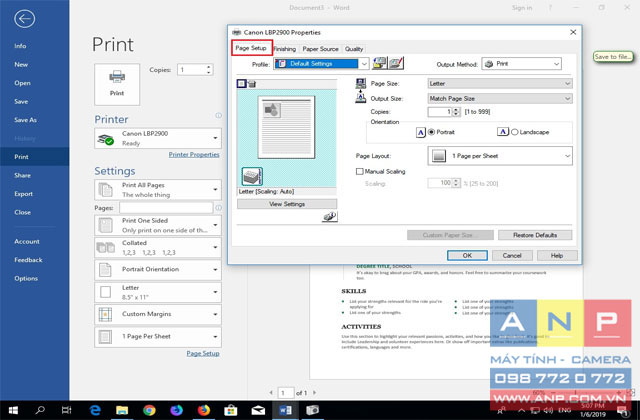Open the Canon LBP2900 printer selector
Image resolution: width=640 pixels, height=420 pixels.
pos(158,138)
